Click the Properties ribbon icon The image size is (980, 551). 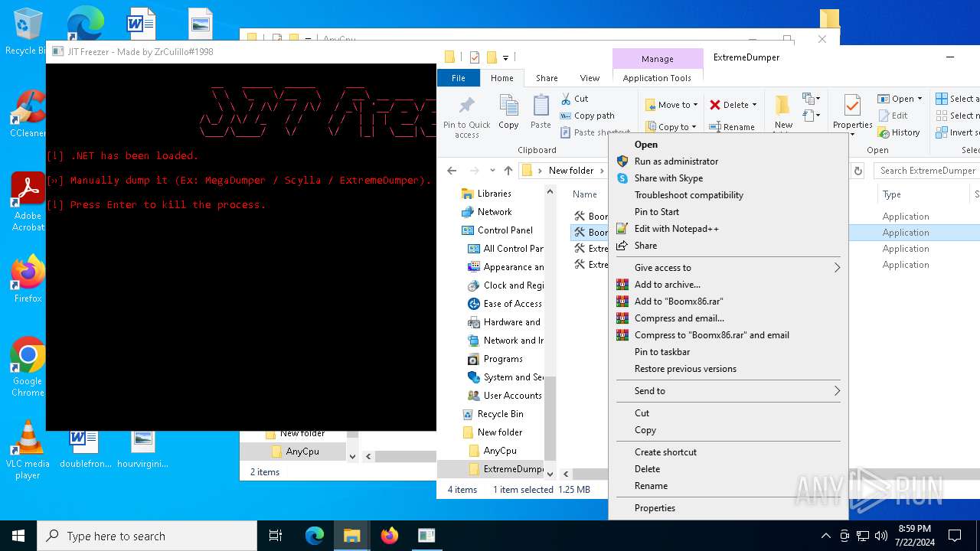(x=852, y=112)
